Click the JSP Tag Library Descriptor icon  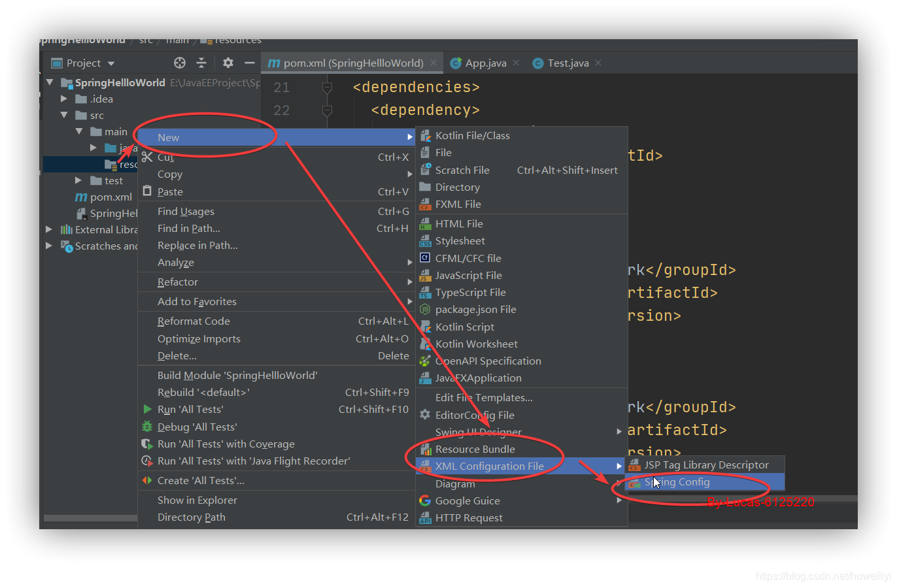634,465
